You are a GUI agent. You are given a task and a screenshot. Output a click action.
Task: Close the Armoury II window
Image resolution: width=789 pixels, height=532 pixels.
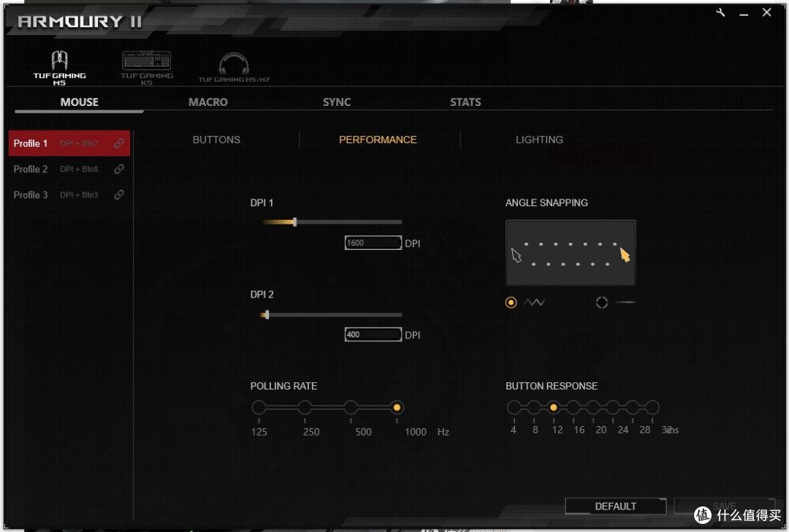pos(766,12)
